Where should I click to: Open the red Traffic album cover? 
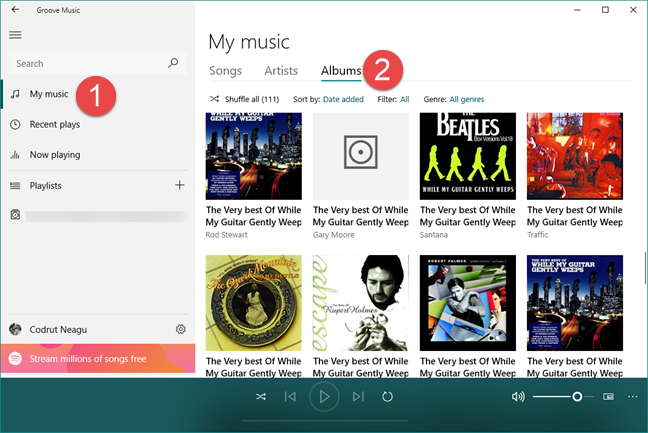coord(575,156)
